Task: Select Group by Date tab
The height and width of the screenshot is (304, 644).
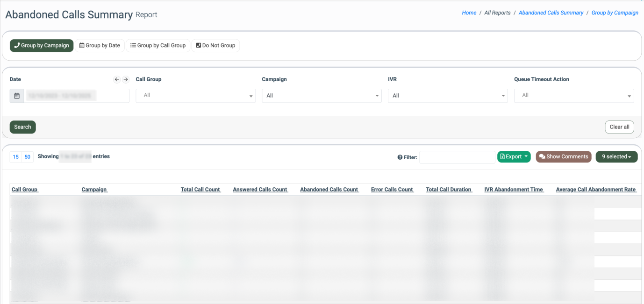Action: tap(100, 46)
